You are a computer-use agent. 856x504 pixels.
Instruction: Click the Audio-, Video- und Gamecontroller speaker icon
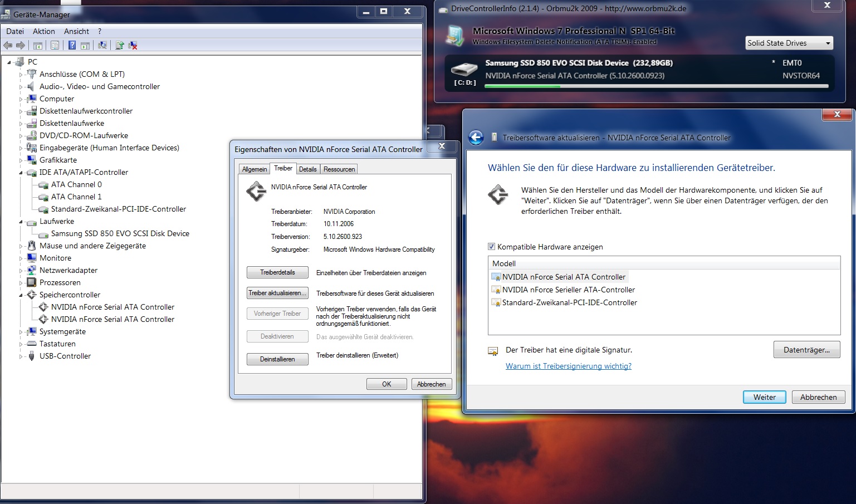pos(32,86)
